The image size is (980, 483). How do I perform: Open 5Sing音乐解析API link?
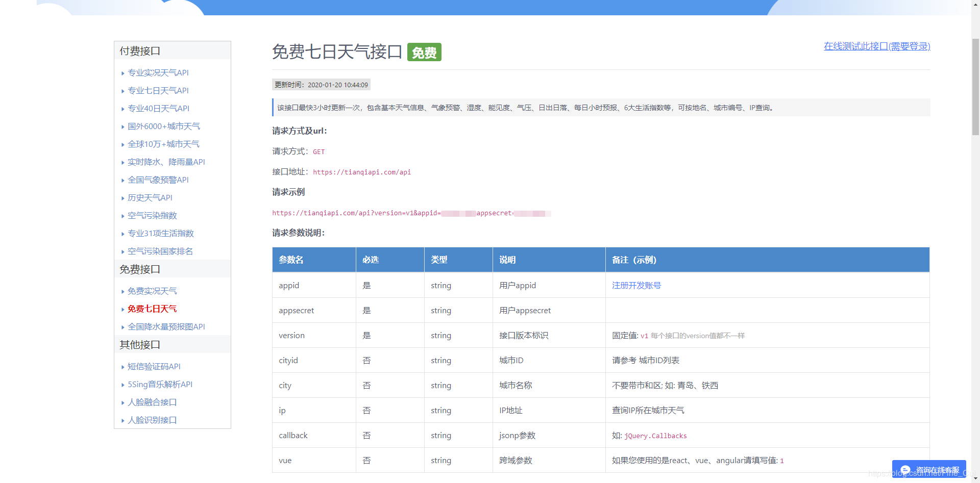(160, 385)
